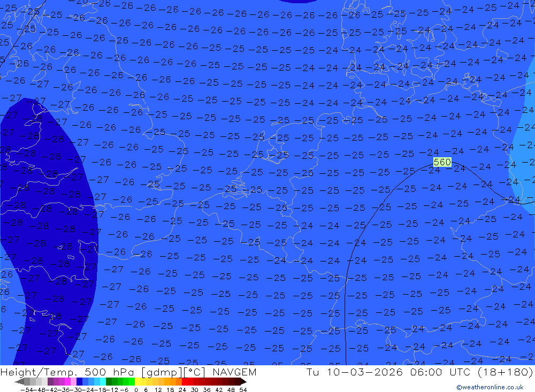This screenshot has width=535, height=392.
Task: Pick the dark navy blue legend swatch
Action: (79, 381)
